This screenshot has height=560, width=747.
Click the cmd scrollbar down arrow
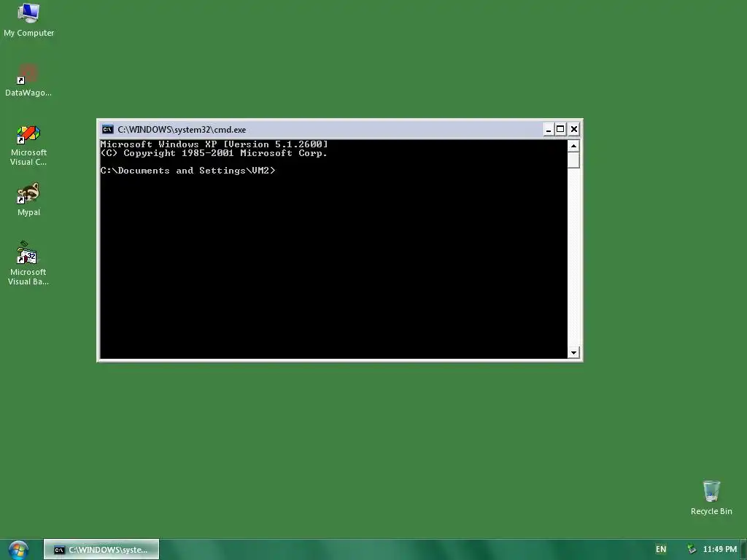tap(573, 353)
